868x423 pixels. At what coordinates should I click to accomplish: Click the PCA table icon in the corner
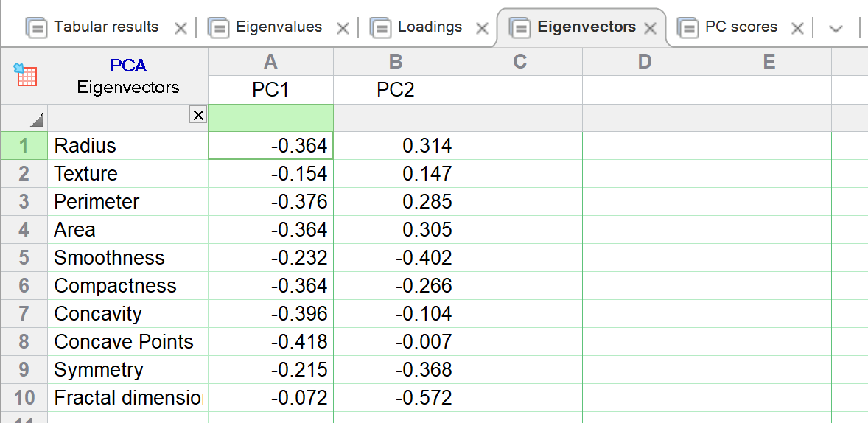(26, 75)
